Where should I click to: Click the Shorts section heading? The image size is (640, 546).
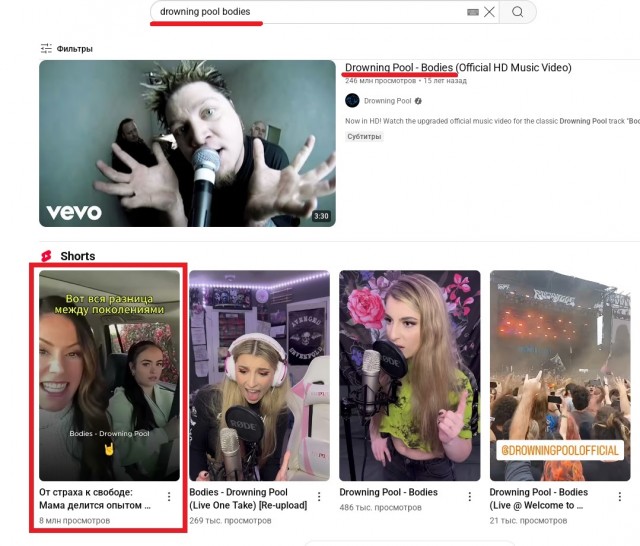(78, 256)
